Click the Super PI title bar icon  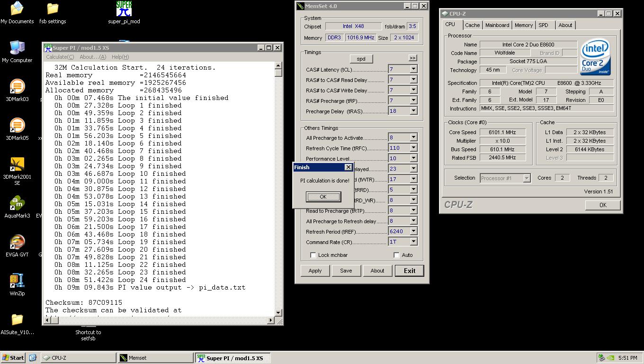pyautogui.click(x=48, y=47)
